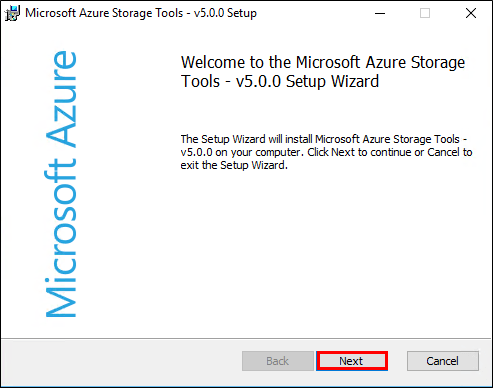
Task: Click the text "exit the Setup Wizard."
Action: click(234, 165)
